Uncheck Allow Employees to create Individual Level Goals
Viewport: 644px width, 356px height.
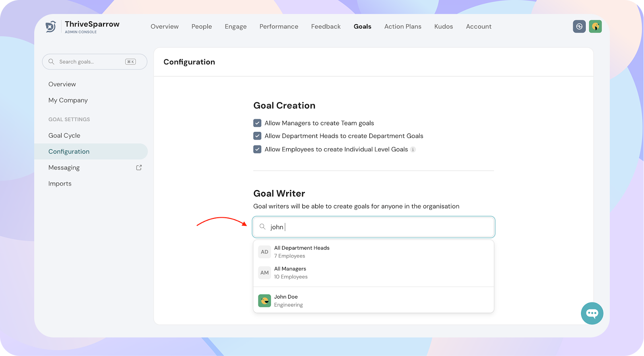(257, 149)
